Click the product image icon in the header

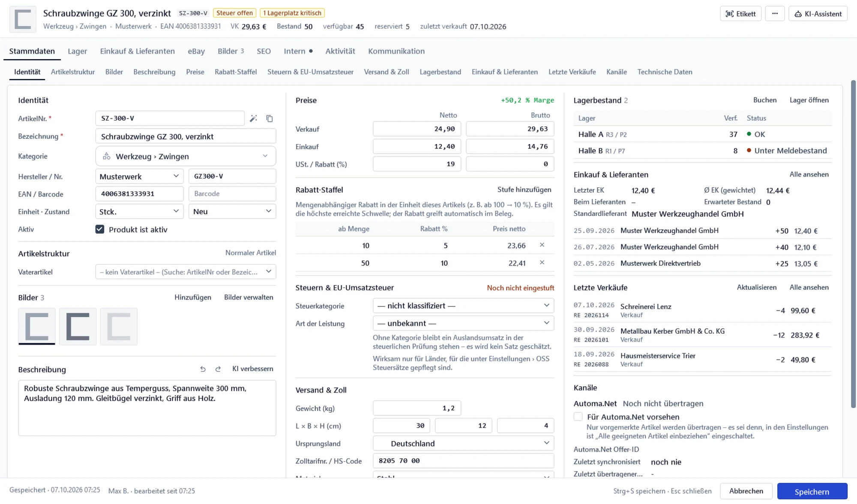(x=23, y=19)
